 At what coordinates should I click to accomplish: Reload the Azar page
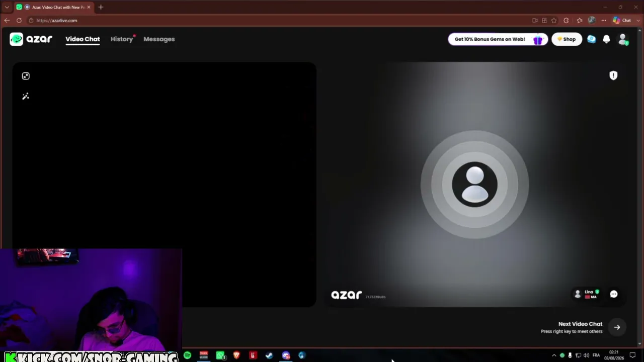pos(19,21)
